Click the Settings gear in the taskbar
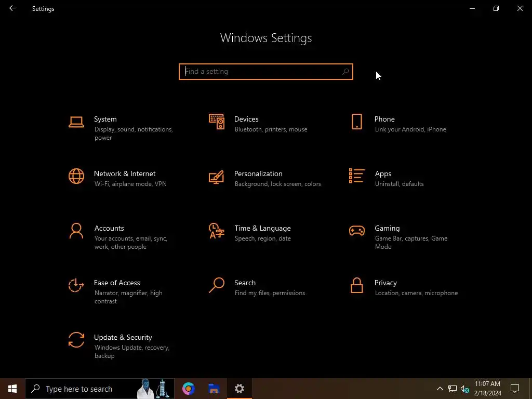The width and height of the screenshot is (532, 399). 240,389
